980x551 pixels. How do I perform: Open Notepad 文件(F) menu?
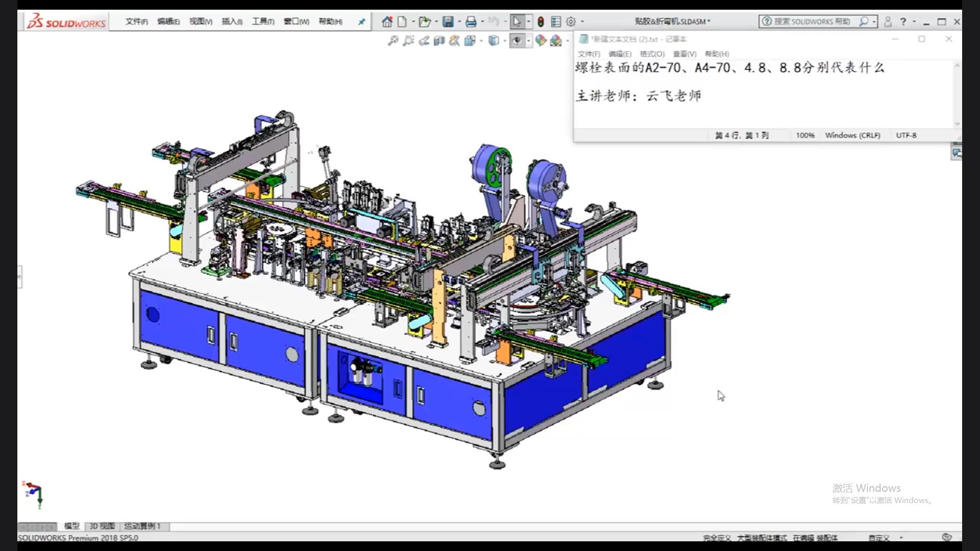589,54
